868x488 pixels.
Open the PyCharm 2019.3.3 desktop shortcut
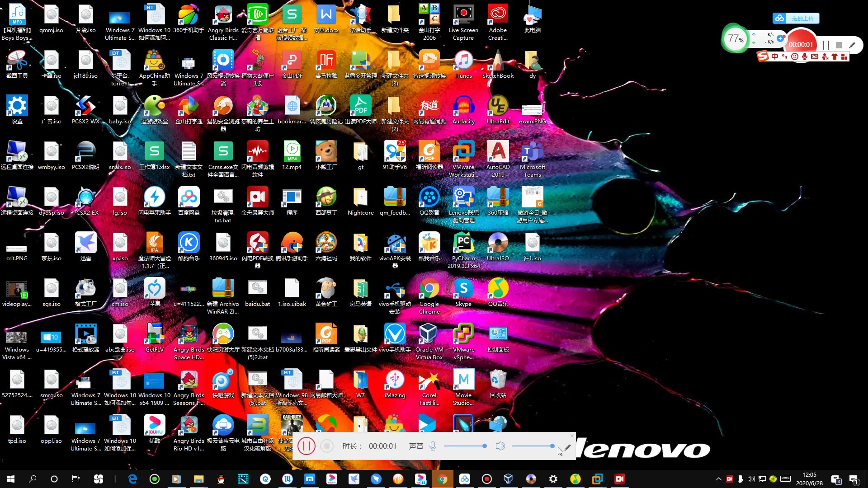463,250
